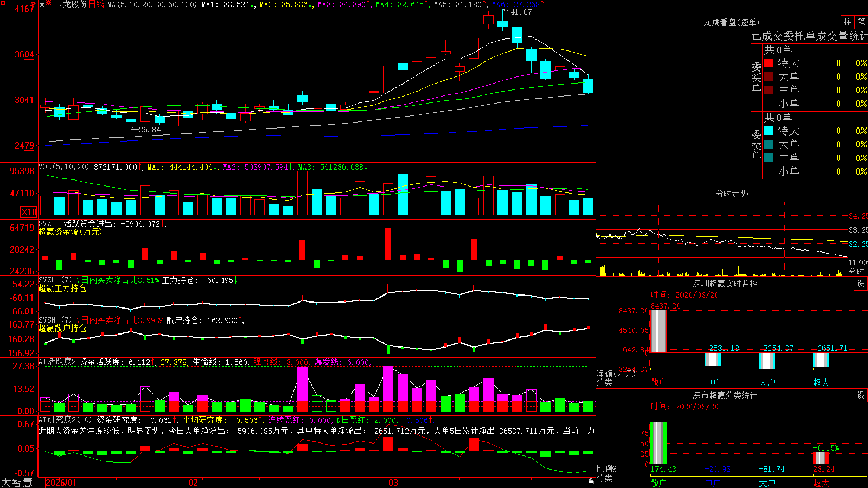Click the 小单 row under 委买单
This screenshot has height=488, width=868.
815,104
